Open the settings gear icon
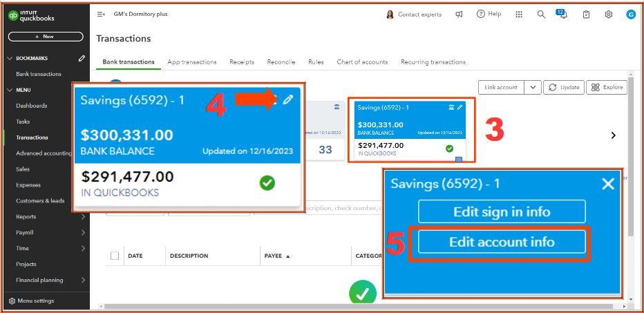 [609, 15]
